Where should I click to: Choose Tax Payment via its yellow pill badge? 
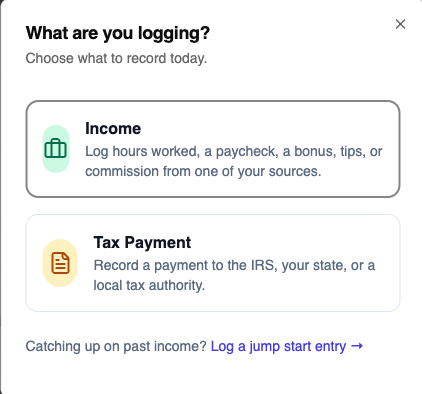pos(60,263)
